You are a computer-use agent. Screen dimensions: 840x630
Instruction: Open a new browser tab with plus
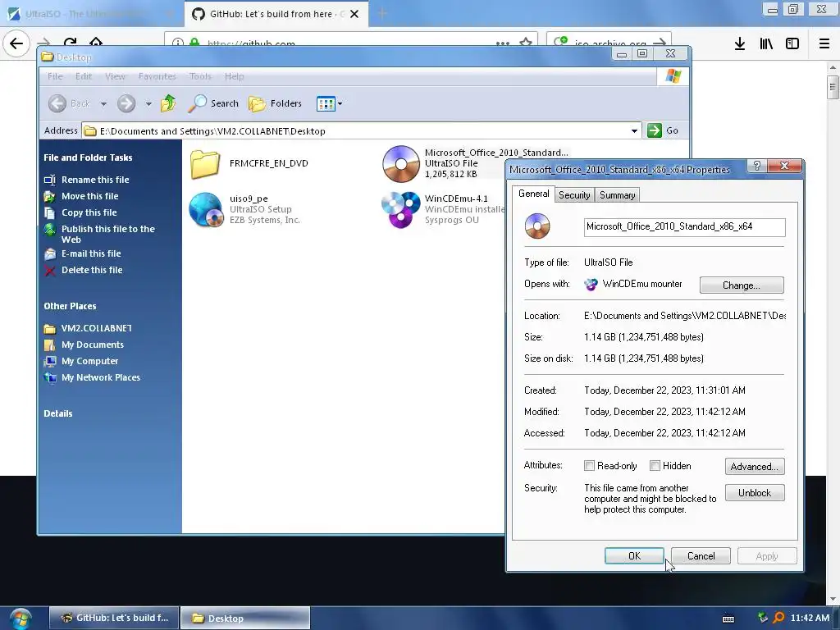[382, 13]
